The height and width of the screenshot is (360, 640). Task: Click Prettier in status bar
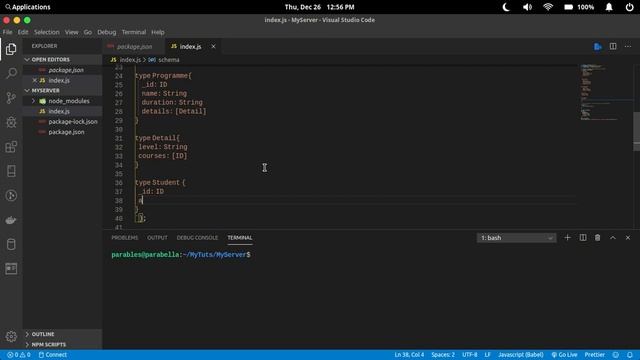[x=594, y=355]
